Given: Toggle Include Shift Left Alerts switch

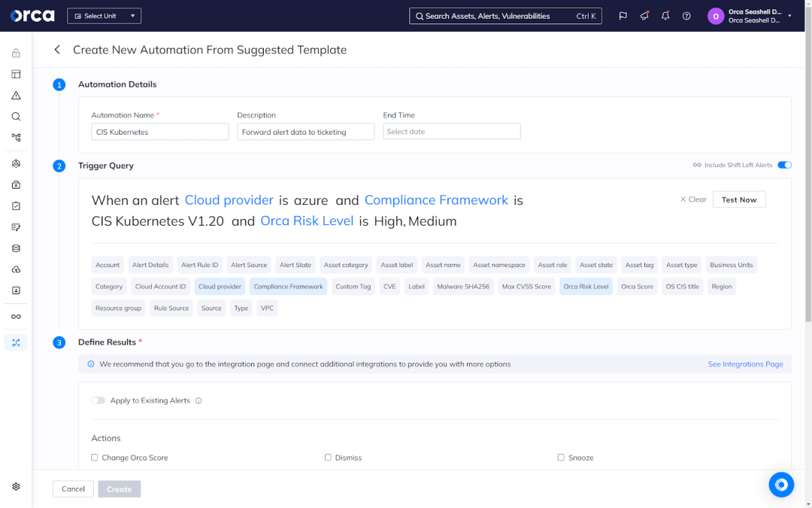Looking at the screenshot, I should tap(784, 165).
